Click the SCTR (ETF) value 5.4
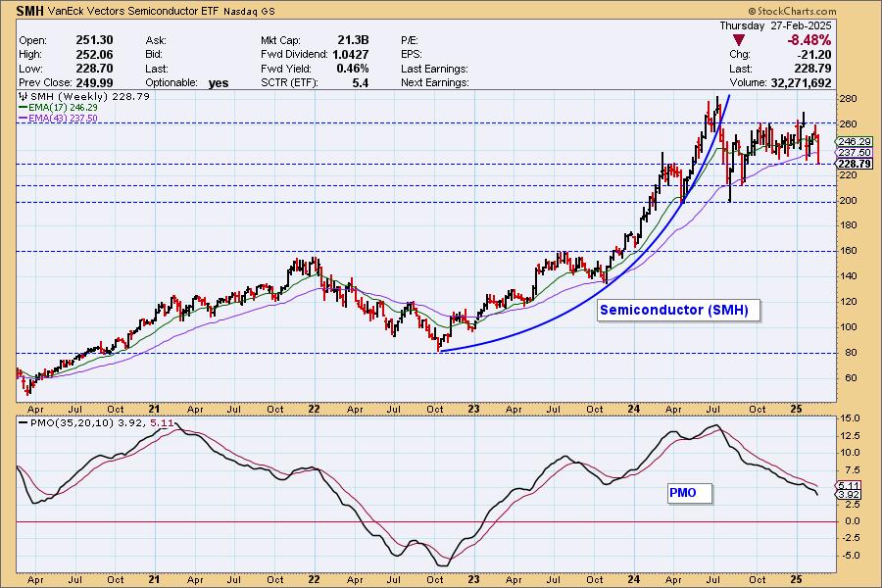The width and height of the screenshot is (882, 588). pos(361,82)
